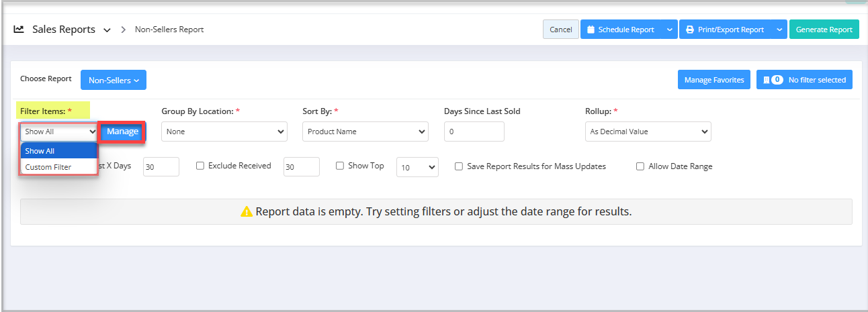Enable the Exclude Received checkbox
This screenshot has height=312, width=868.
(200, 166)
